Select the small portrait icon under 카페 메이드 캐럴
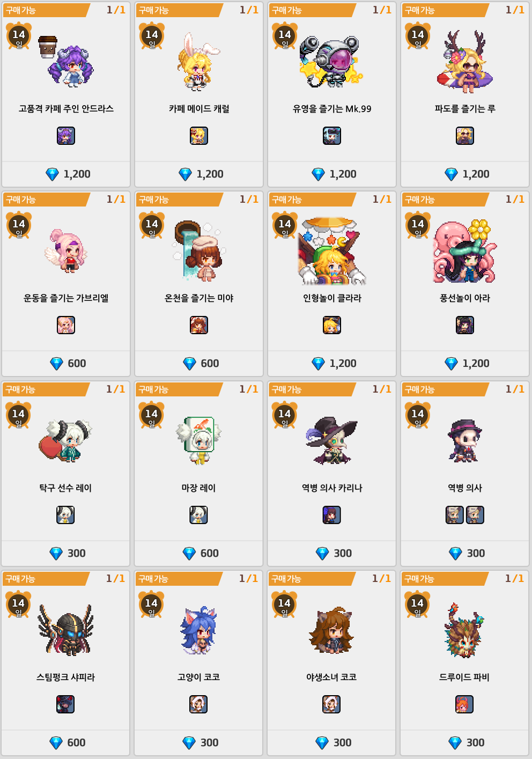The height and width of the screenshot is (759, 532). coord(199,136)
